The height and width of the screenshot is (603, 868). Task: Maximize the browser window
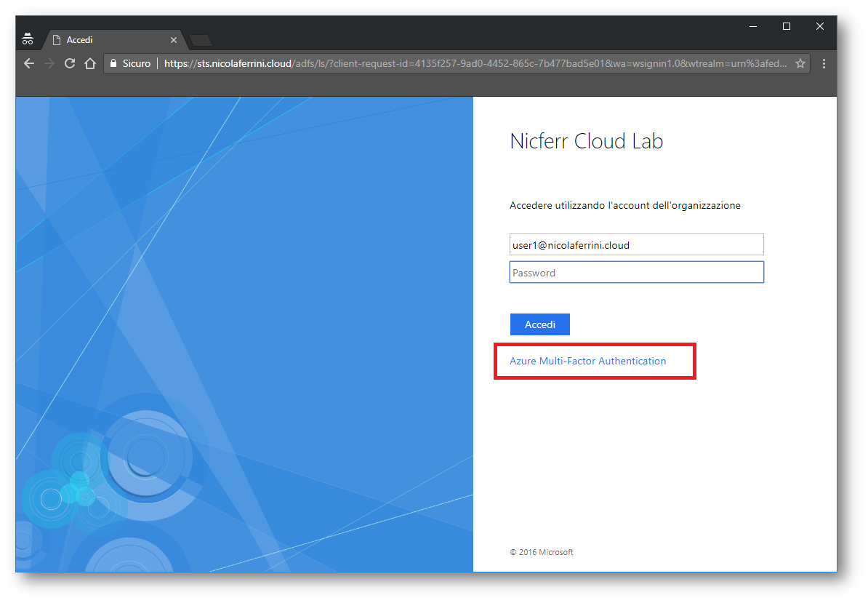coord(786,27)
